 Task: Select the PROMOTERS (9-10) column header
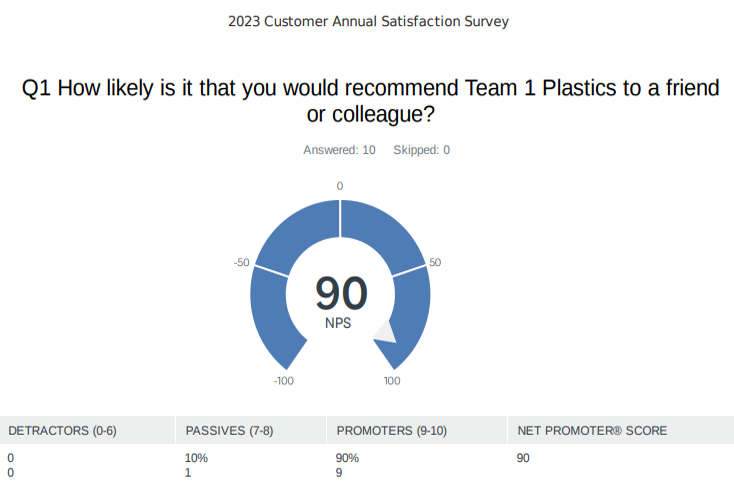pos(391,431)
